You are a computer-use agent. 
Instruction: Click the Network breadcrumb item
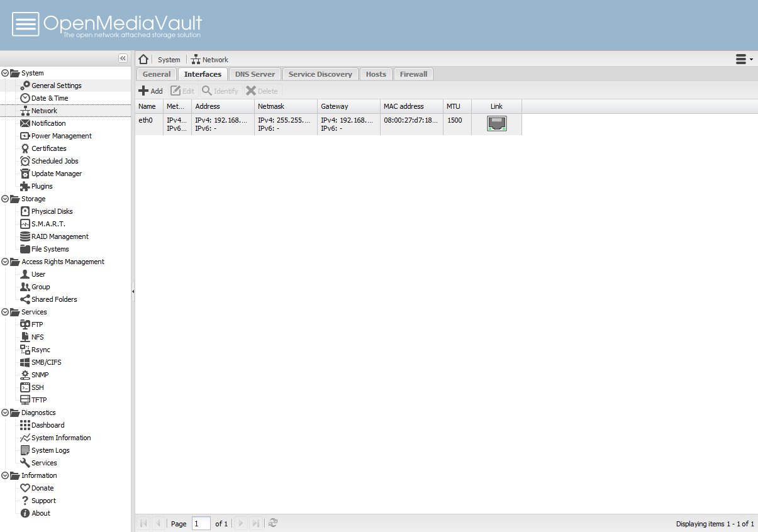point(209,60)
